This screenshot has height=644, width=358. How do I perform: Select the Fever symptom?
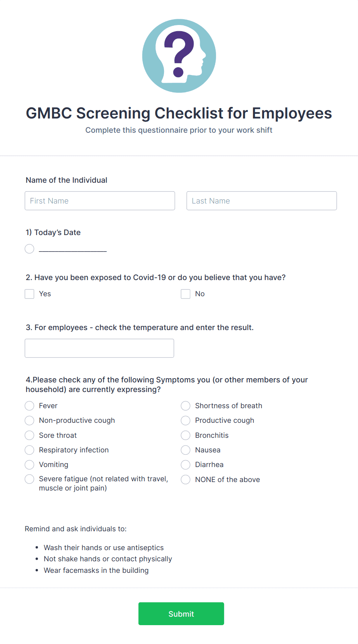[29, 405]
